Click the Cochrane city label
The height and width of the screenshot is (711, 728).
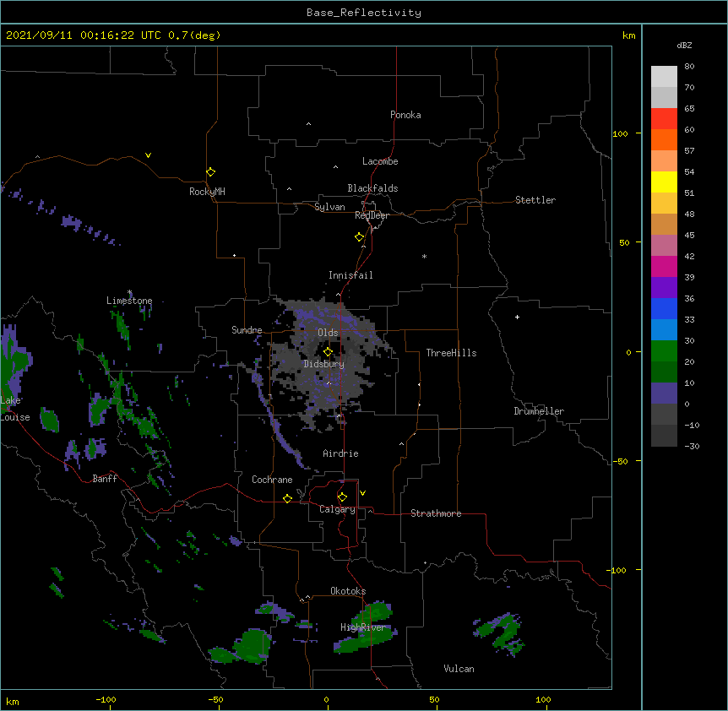(x=272, y=480)
